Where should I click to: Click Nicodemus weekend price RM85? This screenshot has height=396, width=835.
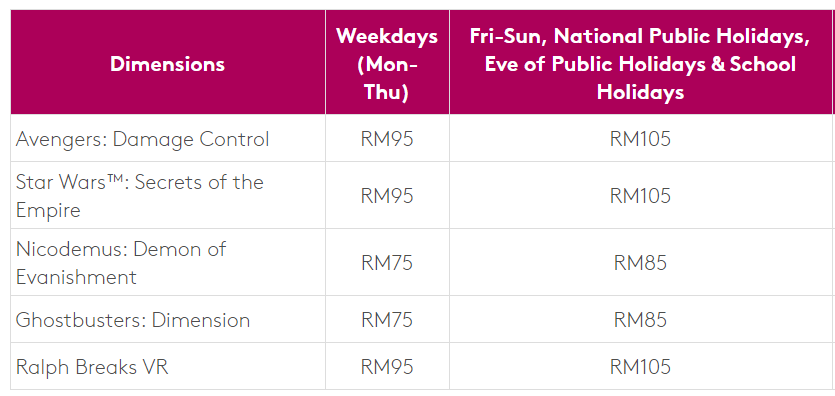point(641,263)
